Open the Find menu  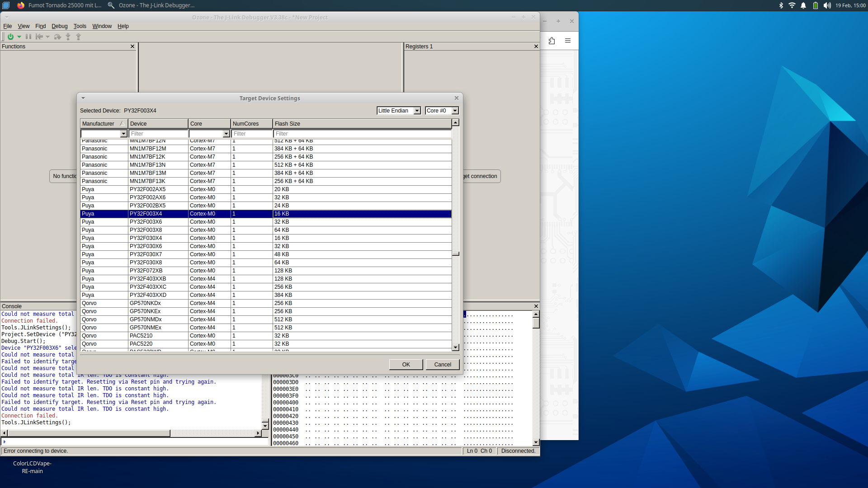[x=40, y=26]
